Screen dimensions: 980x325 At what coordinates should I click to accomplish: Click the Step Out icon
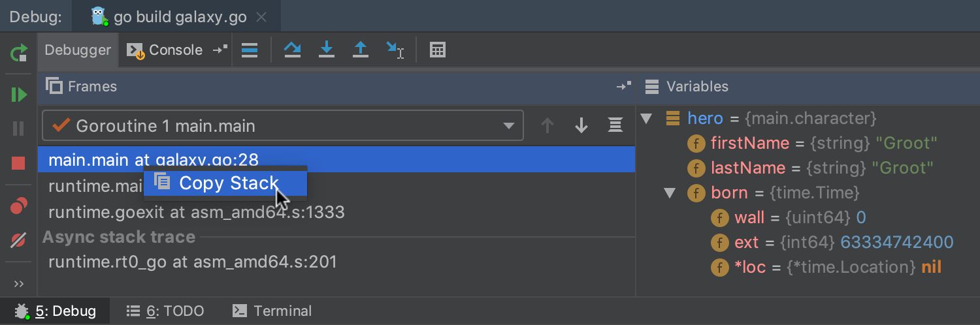point(361,50)
